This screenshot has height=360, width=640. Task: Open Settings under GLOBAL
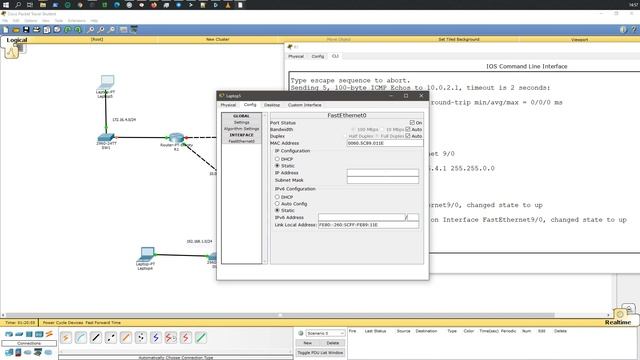242,122
